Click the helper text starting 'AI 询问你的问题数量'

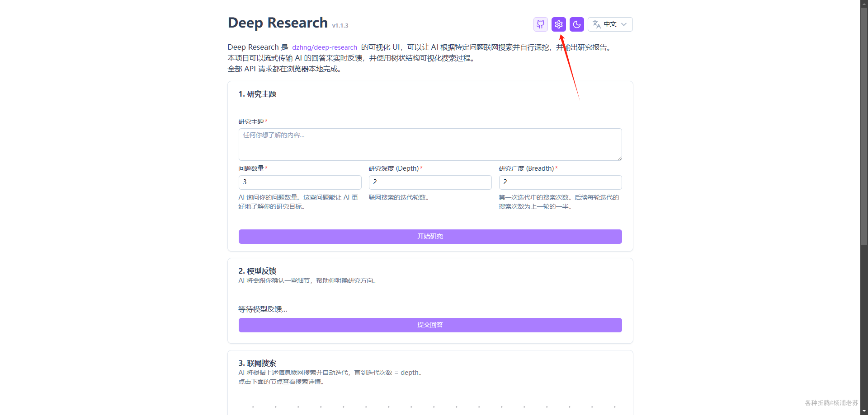pos(298,202)
